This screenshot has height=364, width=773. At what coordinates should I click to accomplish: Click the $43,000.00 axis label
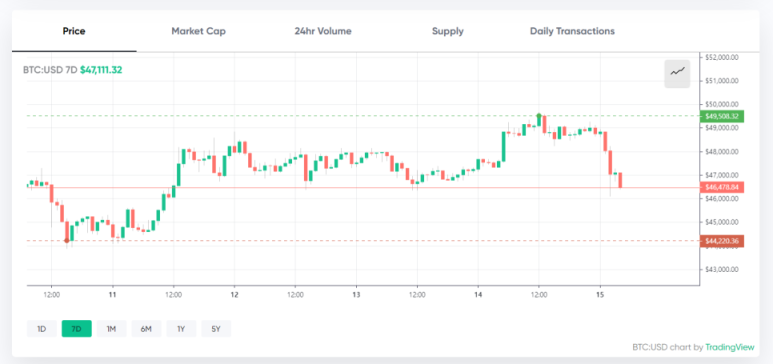[722, 269]
